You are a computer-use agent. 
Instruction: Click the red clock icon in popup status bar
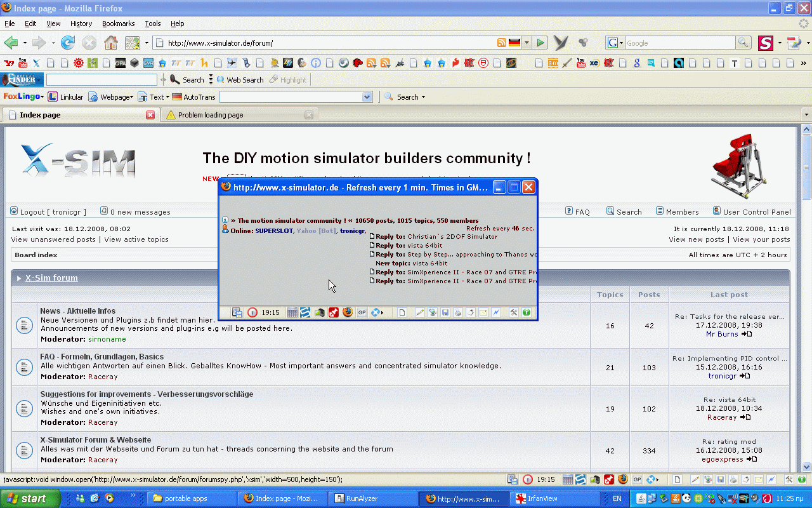[x=252, y=312]
